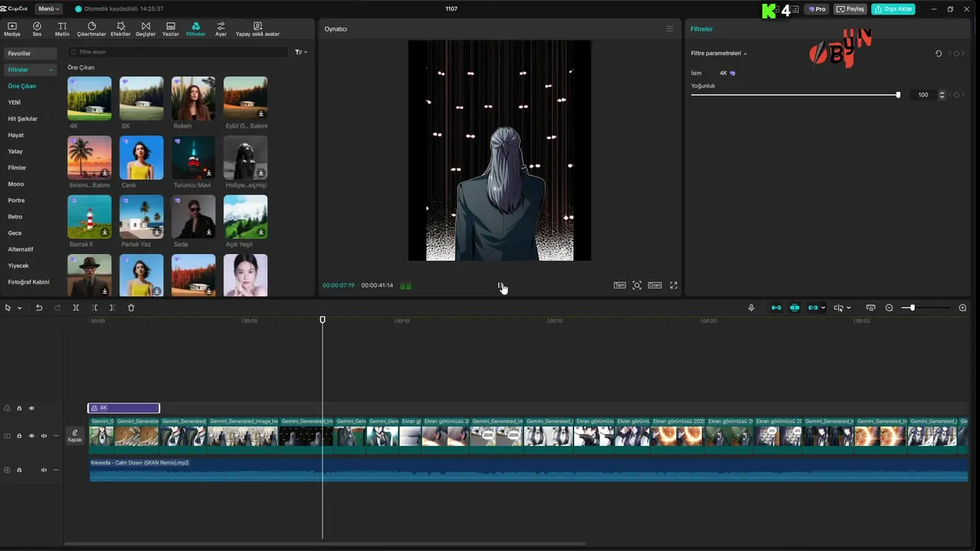Download the Canlı filter

(x=157, y=173)
